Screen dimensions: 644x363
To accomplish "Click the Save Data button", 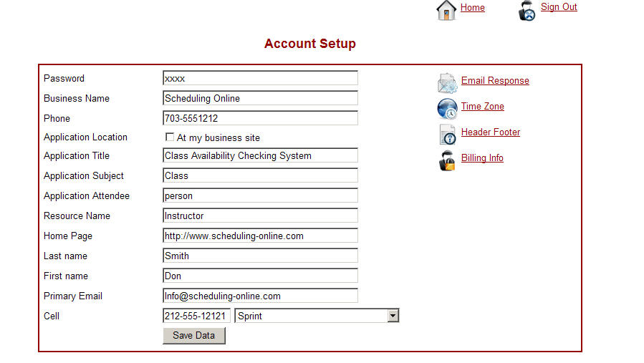I will [194, 336].
